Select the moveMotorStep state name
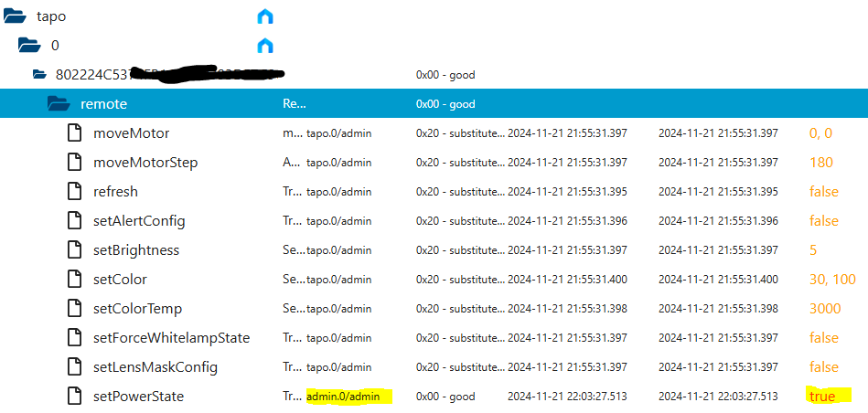The width and height of the screenshot is (868, 413). pyautogui.click(x=145, y=163)
